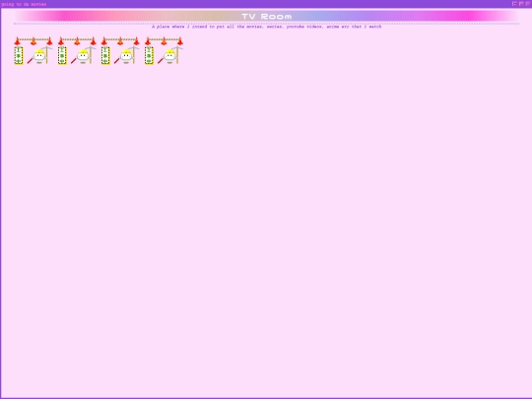Close the window with the rightmost title button
This screenshot has height=399, width=532.
click(528, 4)
